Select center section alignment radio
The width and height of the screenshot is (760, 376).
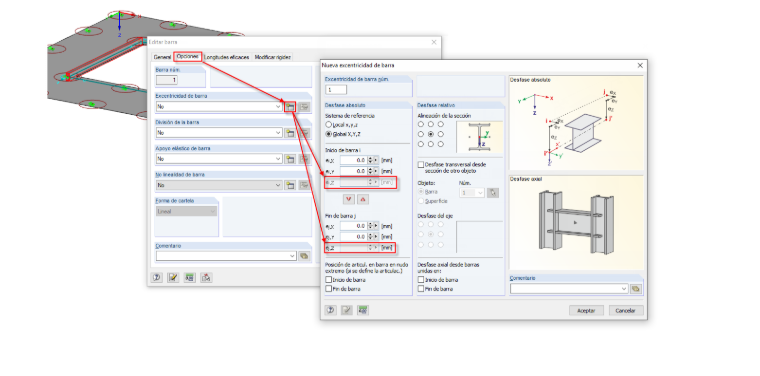pos(430,134)
